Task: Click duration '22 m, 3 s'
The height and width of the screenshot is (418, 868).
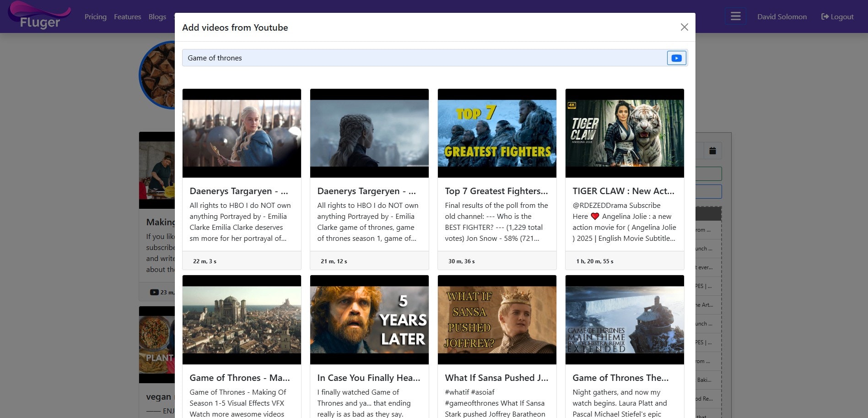Action: pos(205,261)
